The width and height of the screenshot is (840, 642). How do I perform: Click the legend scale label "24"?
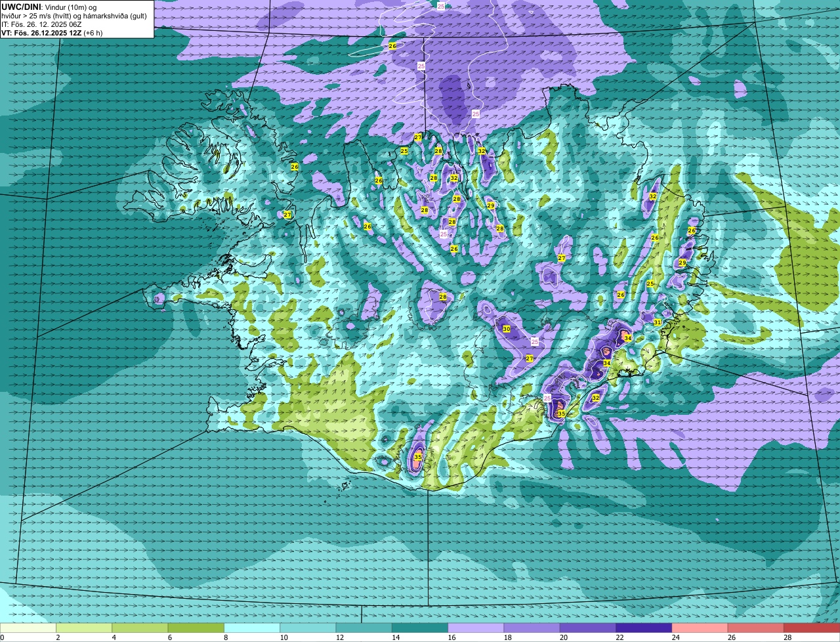pos(675,637)
